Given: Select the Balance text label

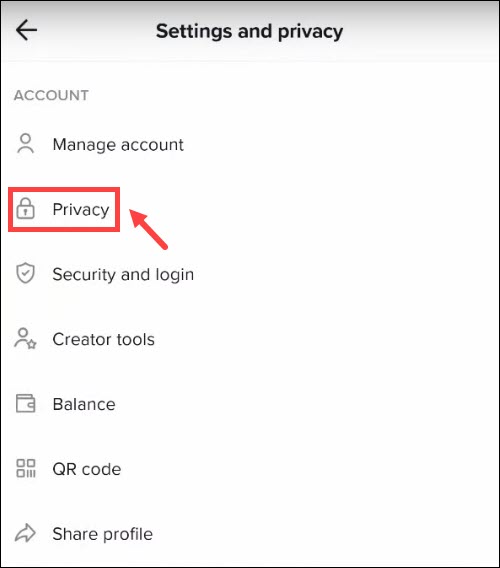Looking at the screenshot, I should click(84, 404).
